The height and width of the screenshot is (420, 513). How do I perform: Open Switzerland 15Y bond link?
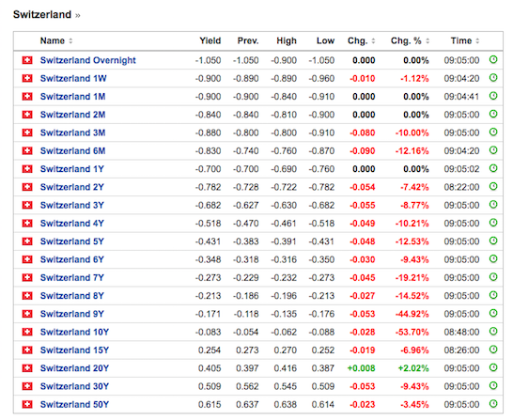click(74, 350)
